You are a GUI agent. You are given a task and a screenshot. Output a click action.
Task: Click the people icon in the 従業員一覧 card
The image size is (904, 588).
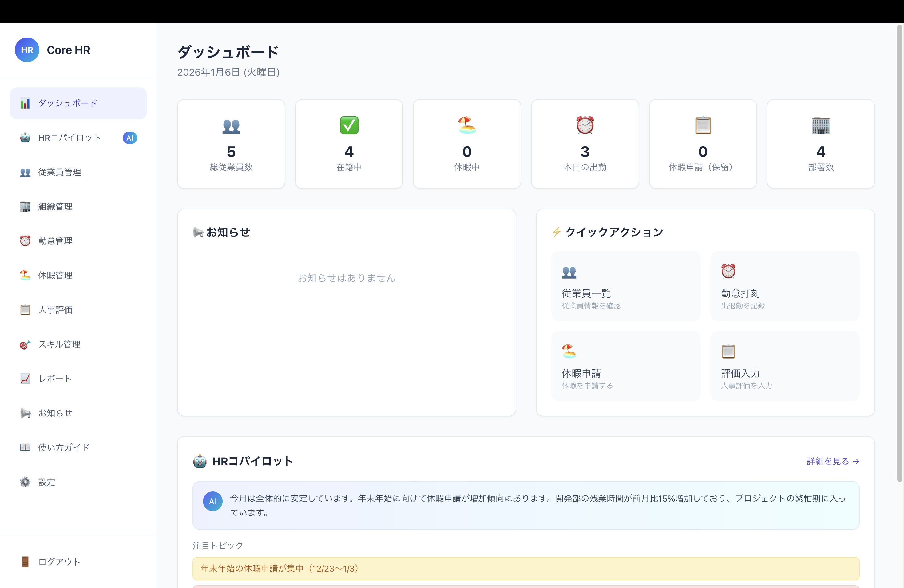569,272
